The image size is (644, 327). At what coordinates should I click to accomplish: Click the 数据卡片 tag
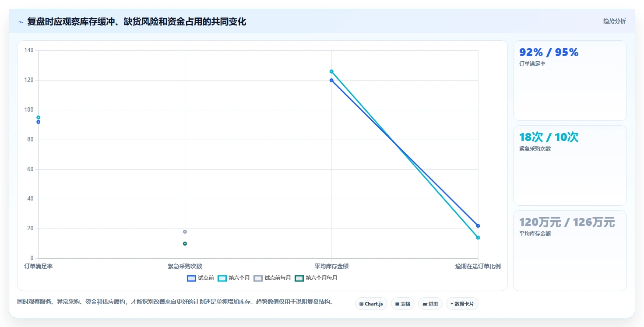click(x=462, y=304)
